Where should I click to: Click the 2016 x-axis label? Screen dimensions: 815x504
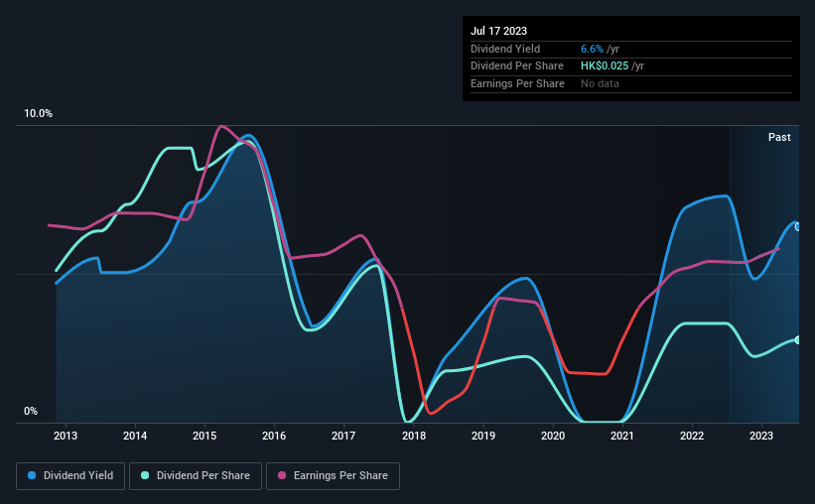coord(274,436)
